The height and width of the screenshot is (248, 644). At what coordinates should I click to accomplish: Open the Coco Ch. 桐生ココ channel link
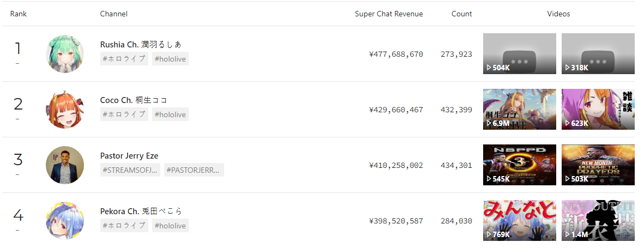pyautogui.click(x=134, y=100)
